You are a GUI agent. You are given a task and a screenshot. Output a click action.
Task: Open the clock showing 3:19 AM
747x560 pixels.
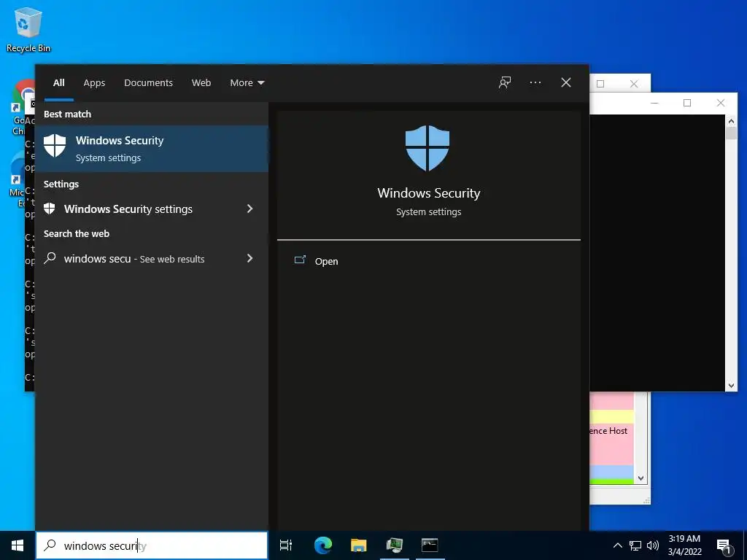(x=684, y=545)
